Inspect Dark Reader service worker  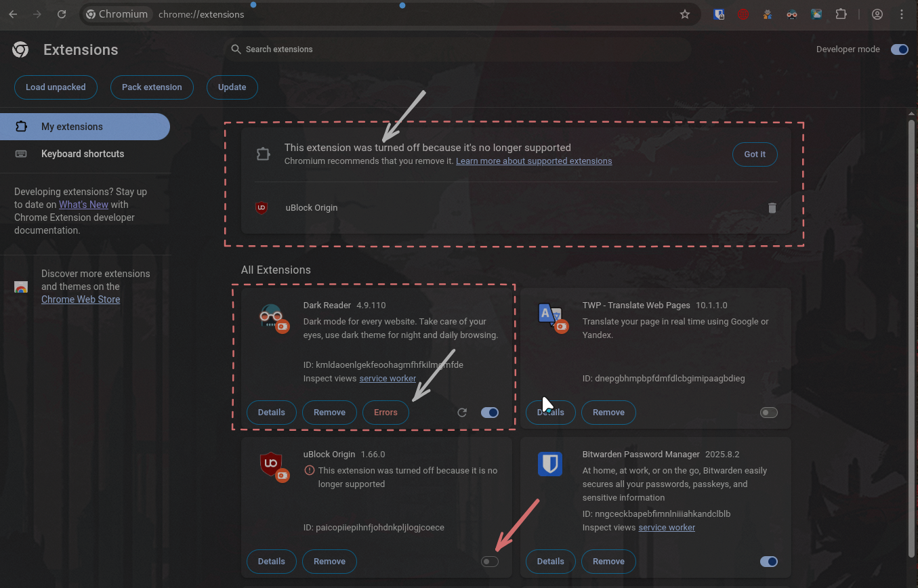click(388, 379)
